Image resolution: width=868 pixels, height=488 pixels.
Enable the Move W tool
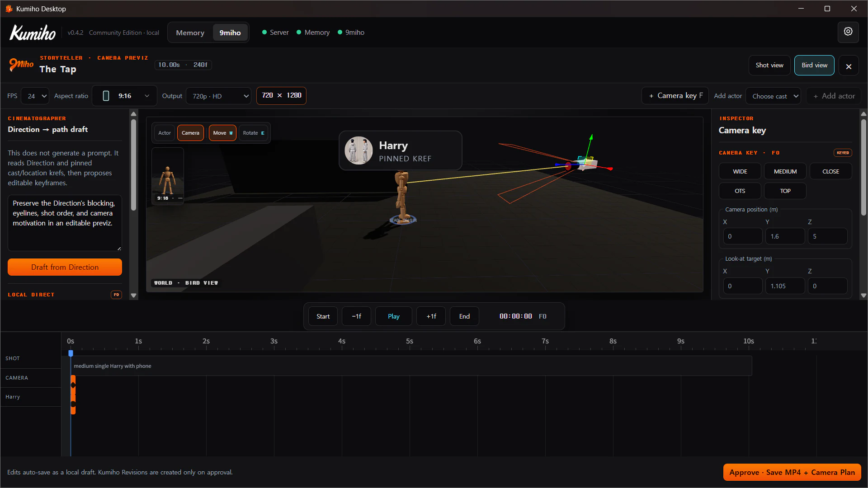[222, 133]
